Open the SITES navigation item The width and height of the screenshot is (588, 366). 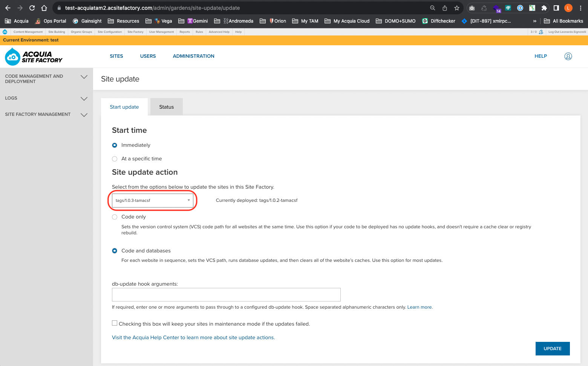(x=116, y=56)
